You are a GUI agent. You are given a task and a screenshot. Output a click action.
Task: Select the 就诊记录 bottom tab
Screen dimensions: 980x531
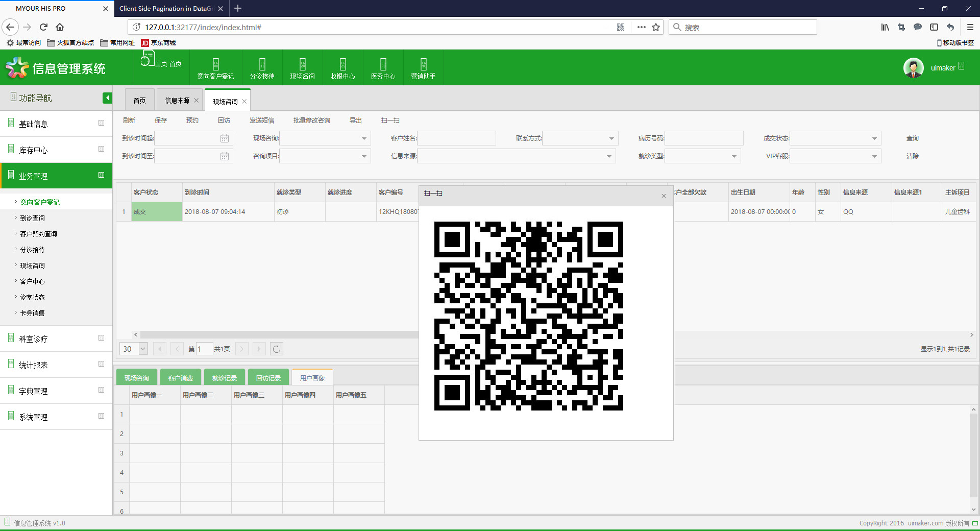(225, 378)
